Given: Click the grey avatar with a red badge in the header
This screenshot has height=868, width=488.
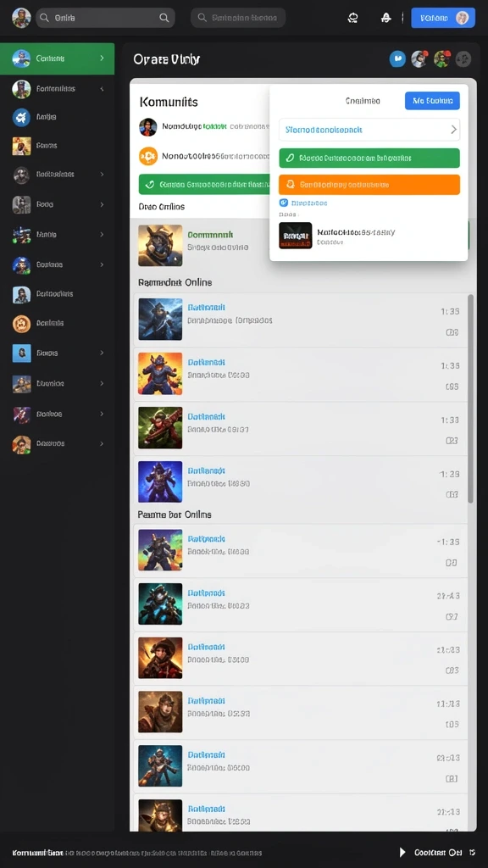Looking at the screenshot, I should click(x=419, y=58).
